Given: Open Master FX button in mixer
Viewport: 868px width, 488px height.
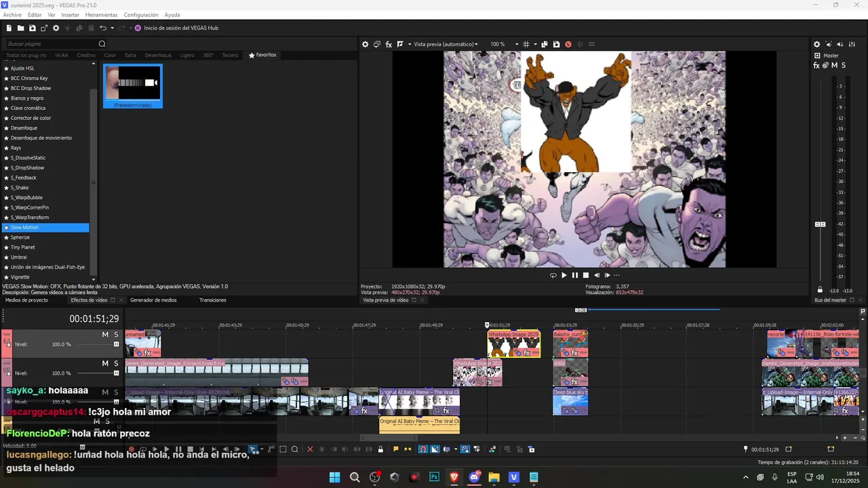Looking at the screenshot, I should point(816,65).
